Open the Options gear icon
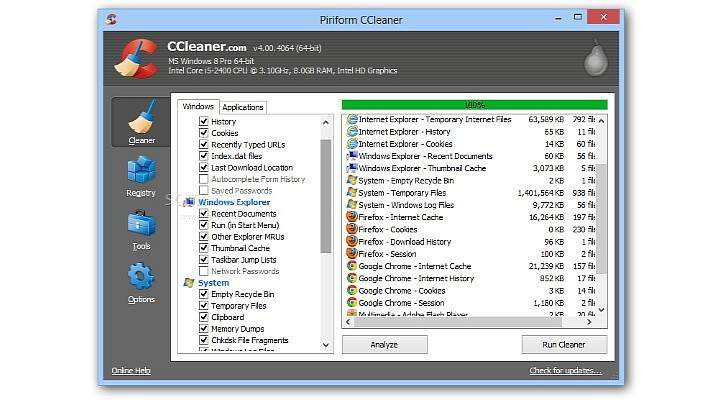 pyautogui.click(x=141, y=283)
